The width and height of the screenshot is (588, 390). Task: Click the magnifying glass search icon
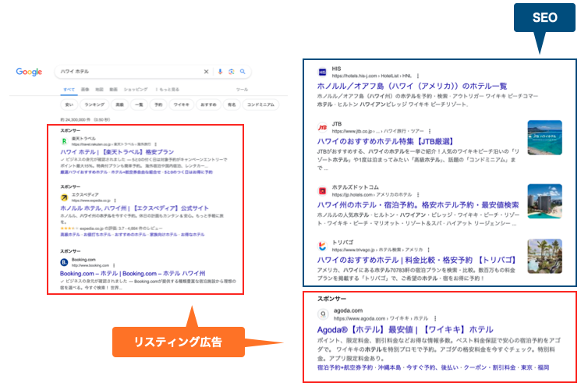tap(243, 72)
